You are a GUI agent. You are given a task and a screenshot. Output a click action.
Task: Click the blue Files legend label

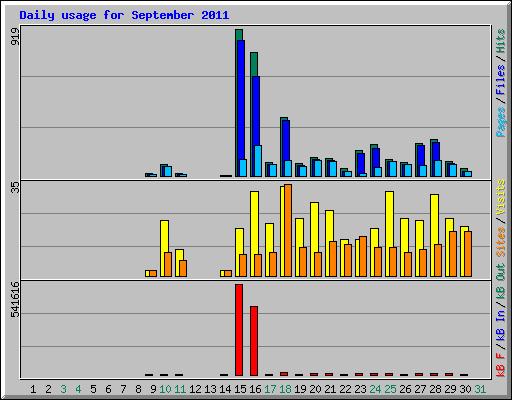click(501, 80)
